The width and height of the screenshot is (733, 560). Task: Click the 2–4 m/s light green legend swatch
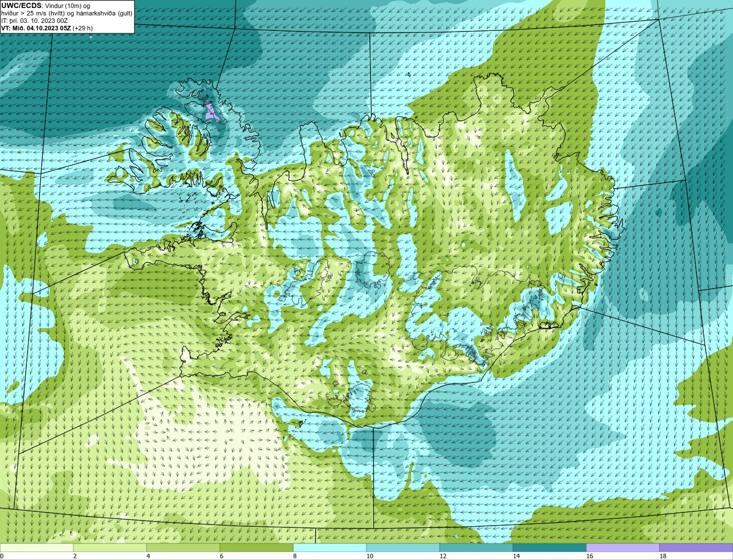coord(110,548)
